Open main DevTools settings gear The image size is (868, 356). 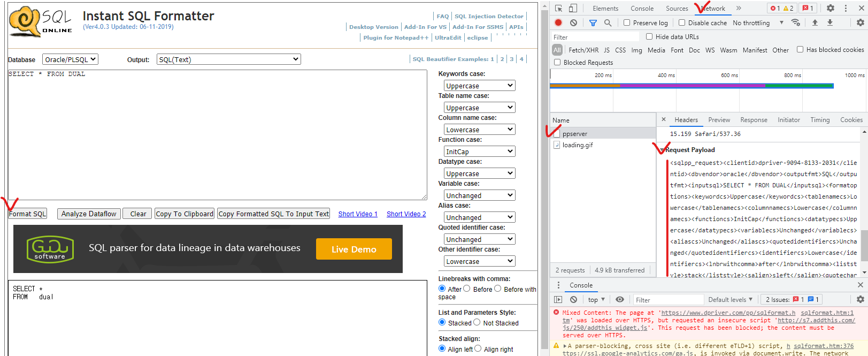coord(831,8)
